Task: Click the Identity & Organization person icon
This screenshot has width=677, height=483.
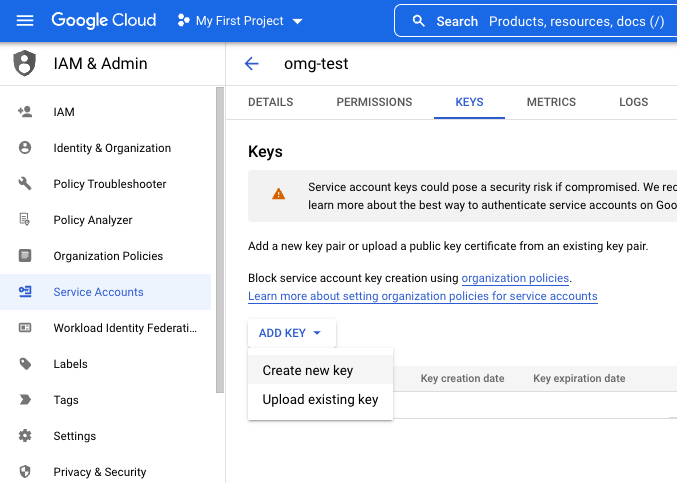Action: pos(25,148)
